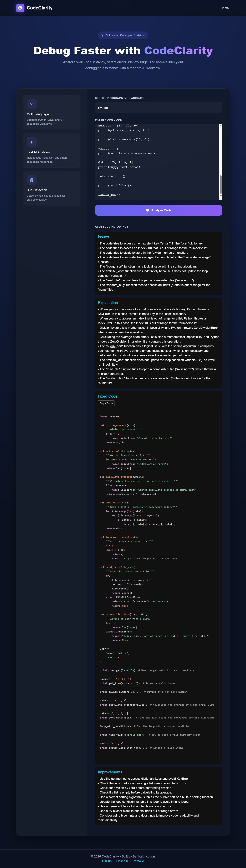Open the GitHub footer link
This screenshot has height=868, width=246.
(x=107, y=861)
